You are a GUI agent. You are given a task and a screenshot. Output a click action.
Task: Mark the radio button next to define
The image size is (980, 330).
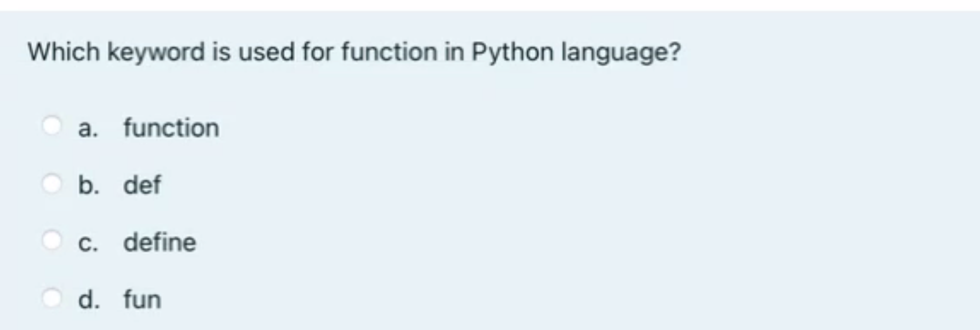coord(52,240)
